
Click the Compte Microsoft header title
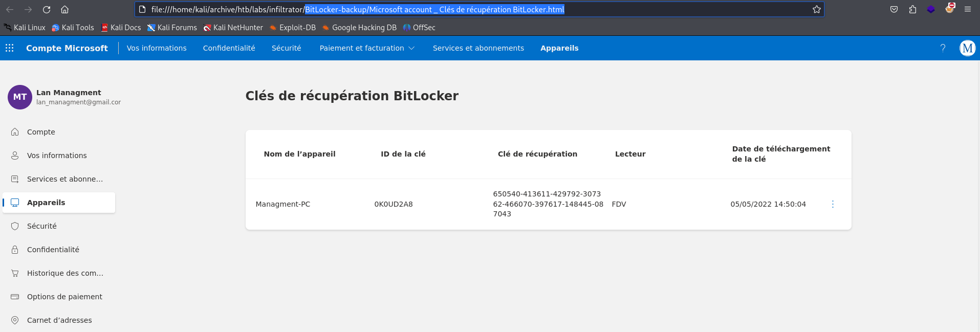point(67,48)
